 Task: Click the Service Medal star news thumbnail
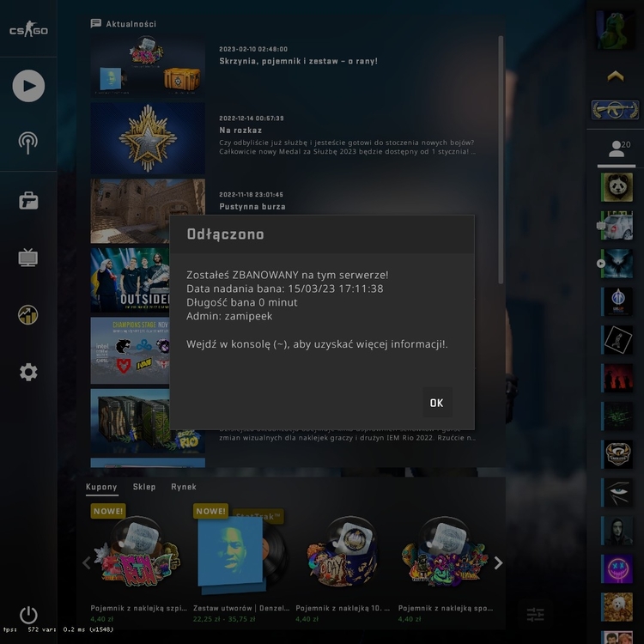tap(148, 138)
